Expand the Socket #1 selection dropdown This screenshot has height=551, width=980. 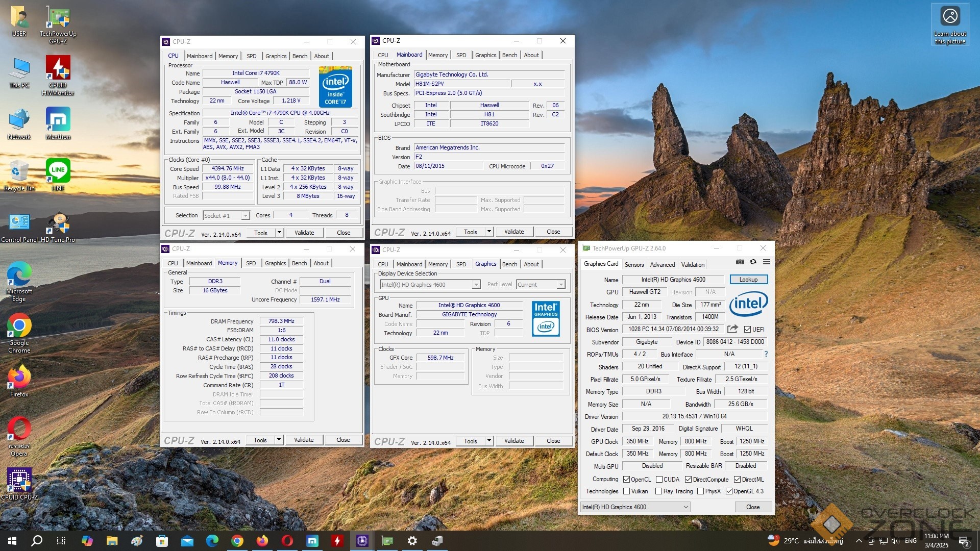point(245,216)
